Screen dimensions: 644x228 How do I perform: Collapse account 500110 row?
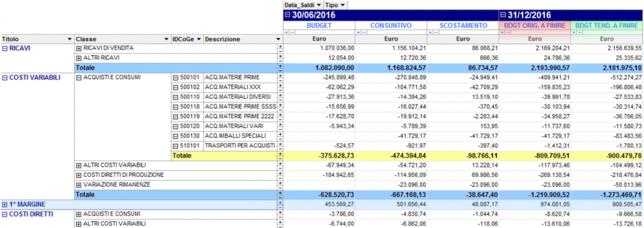176,97
